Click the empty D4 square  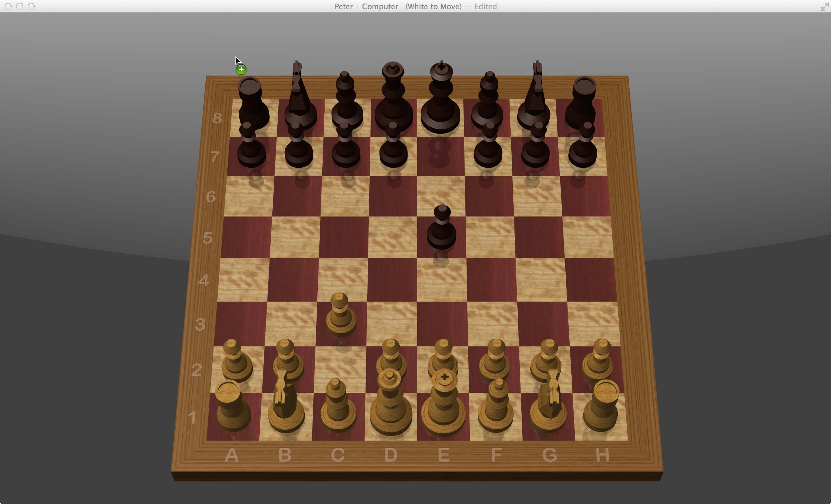(393, 280)
